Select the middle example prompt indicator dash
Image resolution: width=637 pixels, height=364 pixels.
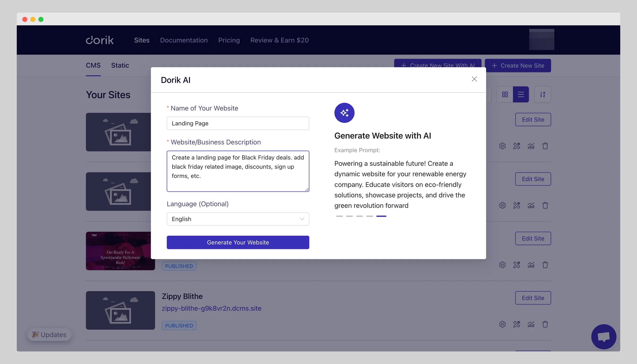pos(359,216)
